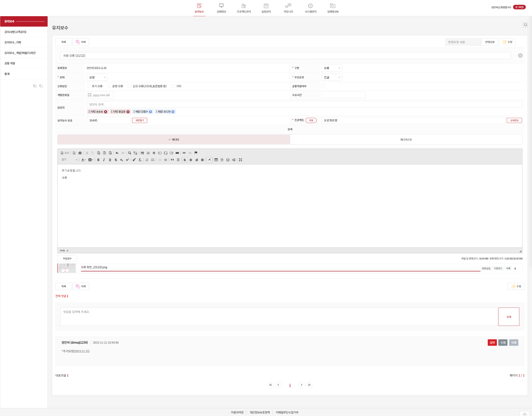Select the 초기 오류 radio button
532x416 pixels.
89,86
